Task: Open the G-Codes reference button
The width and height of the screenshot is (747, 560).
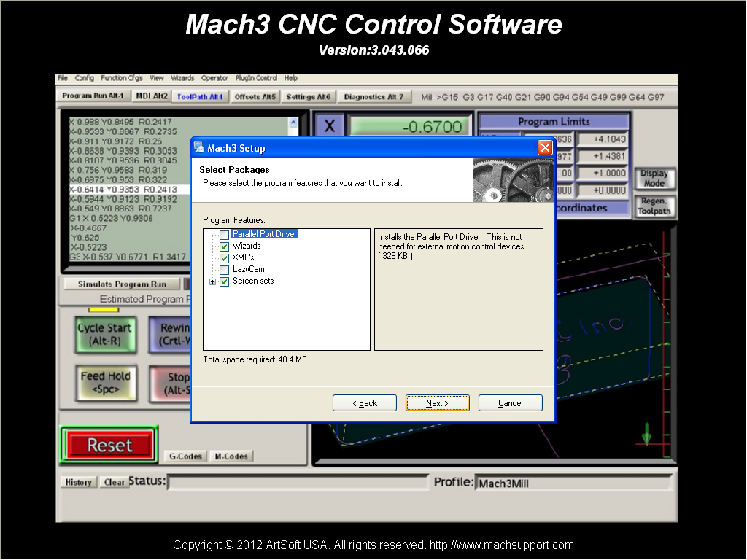Action: click(185, 456)
